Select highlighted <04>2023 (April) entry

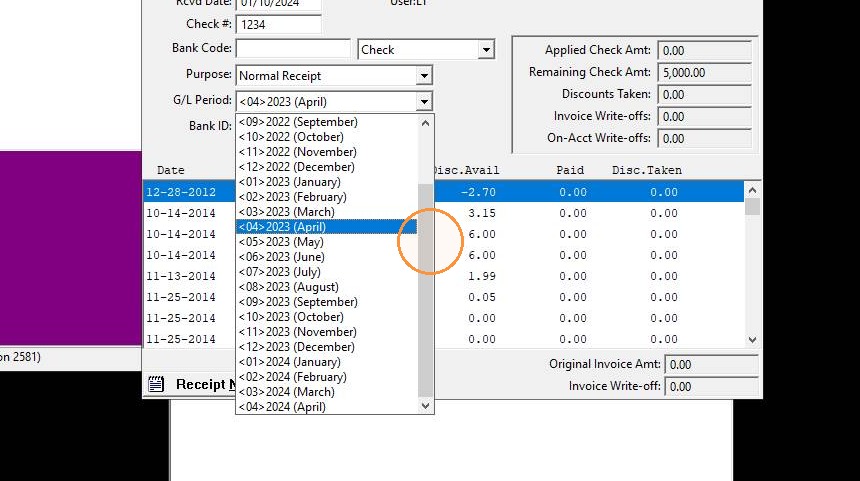327,227
